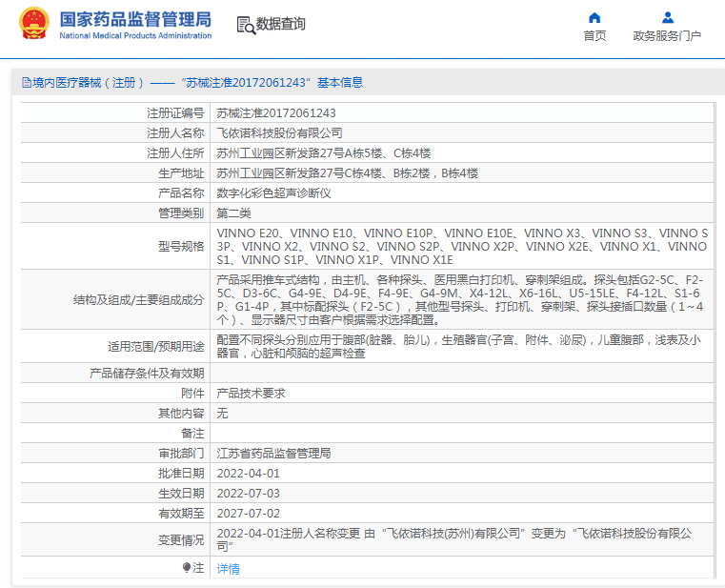Click the 第二类 category value

pyautogui.click(x=234, y=213)
